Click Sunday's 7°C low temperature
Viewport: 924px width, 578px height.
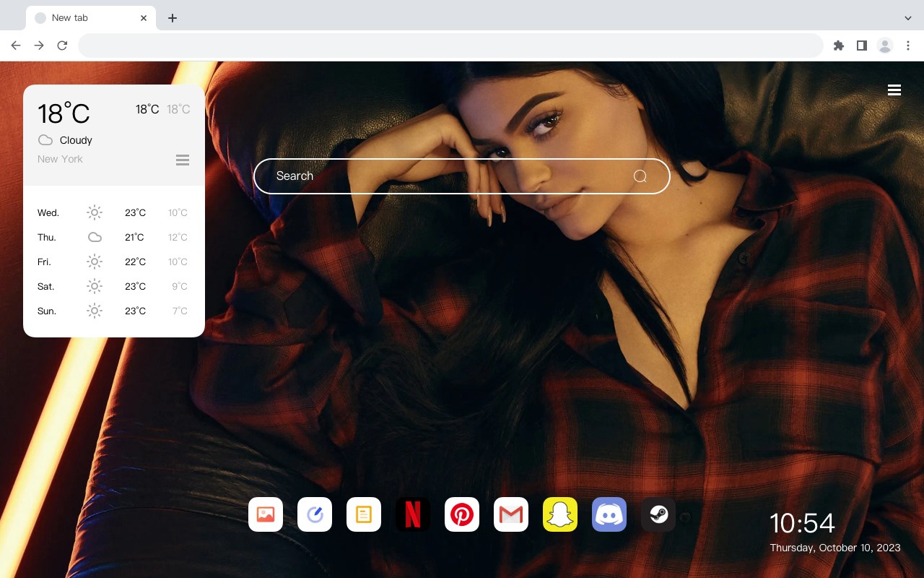pyautogui.click(x=180, y=311)
